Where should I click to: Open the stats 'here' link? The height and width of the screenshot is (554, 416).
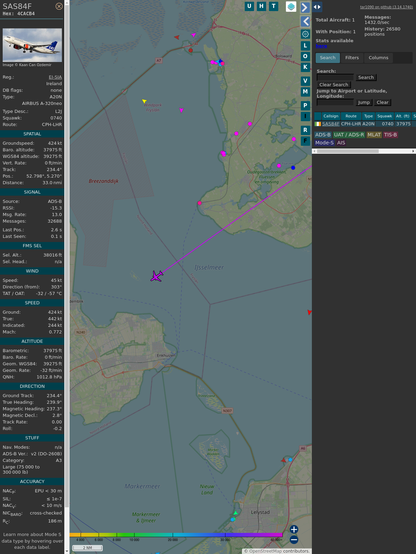click(321, 46)
